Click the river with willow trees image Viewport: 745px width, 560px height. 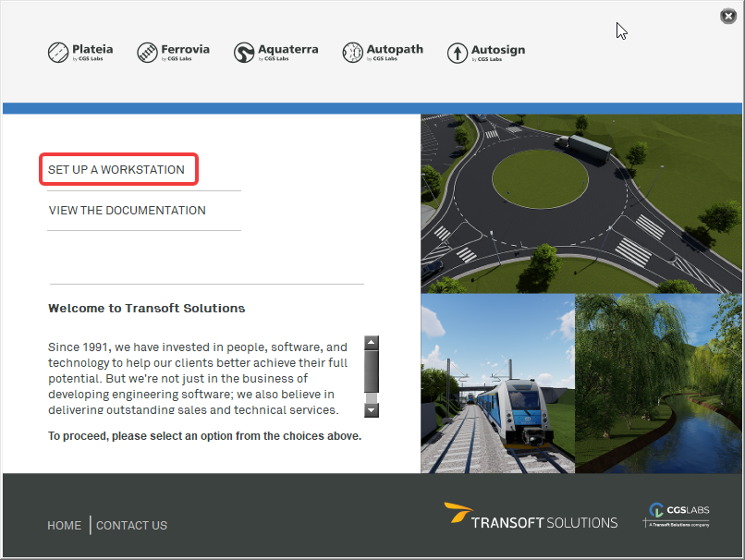(658, 383)
